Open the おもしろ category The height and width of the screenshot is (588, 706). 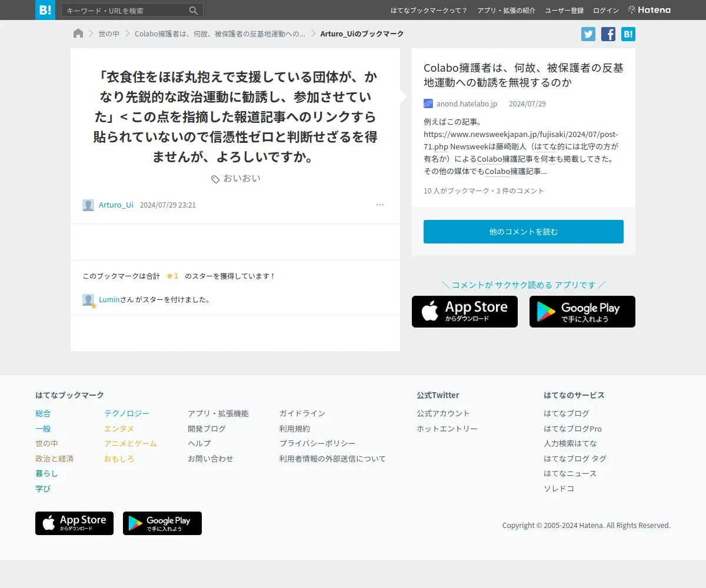pos(119,459)
